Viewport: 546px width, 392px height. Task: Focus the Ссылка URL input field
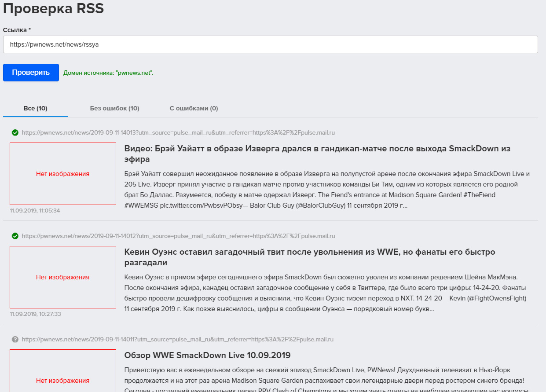coord(270,44)
